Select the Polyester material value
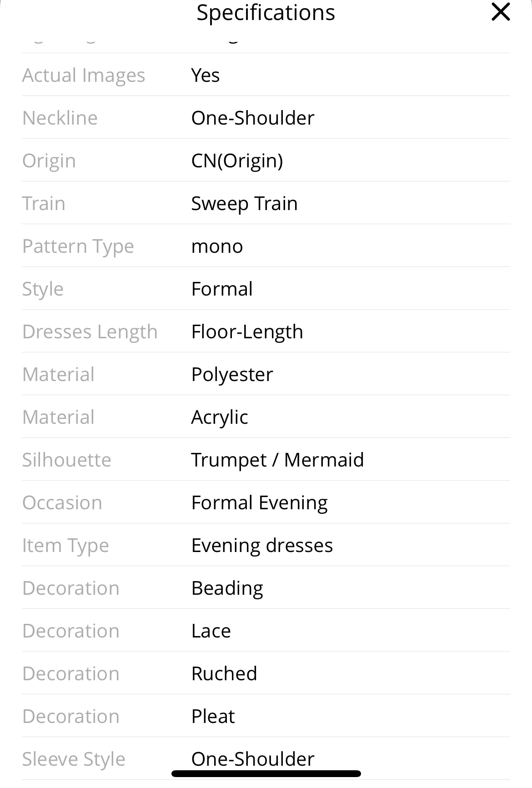This screenshot has width=532, height=788. click(x=232, y=375)
